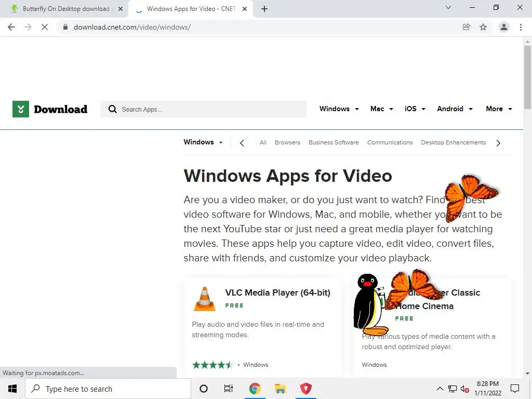Open the VLC Media Player (64-bit) link
Viewport: 532px width, 399px height.
tap(277, 292)
